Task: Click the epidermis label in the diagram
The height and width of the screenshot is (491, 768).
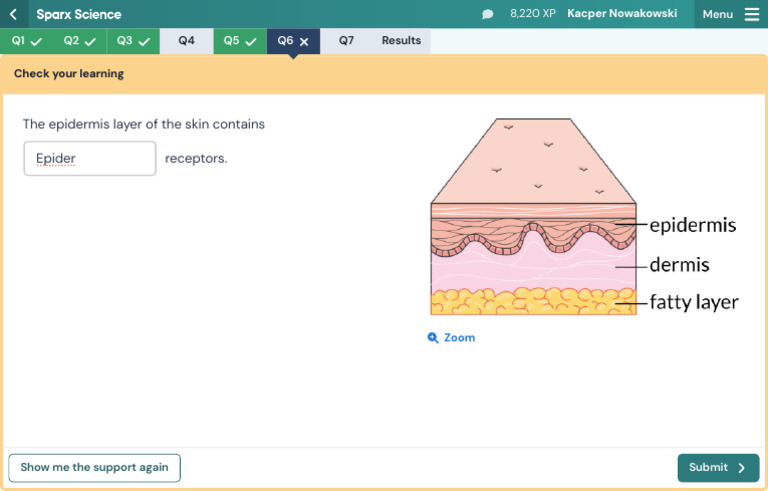Action: [693, 225]
